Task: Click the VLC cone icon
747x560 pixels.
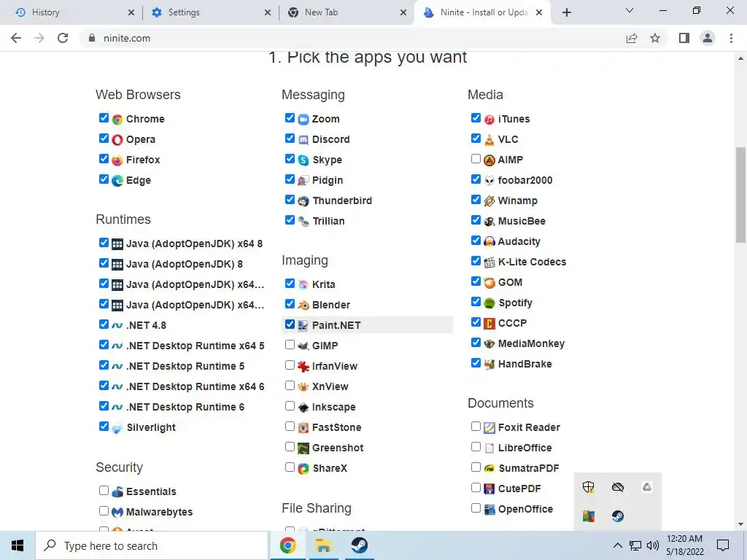Action: (x=489, y=139)
